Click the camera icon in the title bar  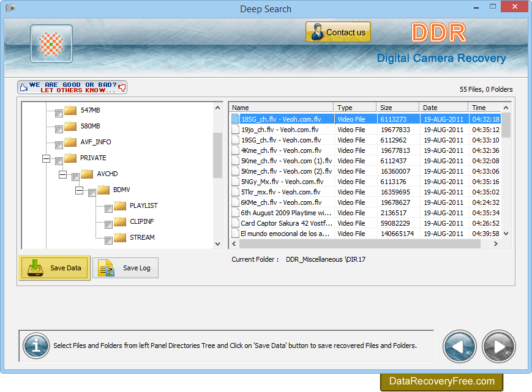10,7
